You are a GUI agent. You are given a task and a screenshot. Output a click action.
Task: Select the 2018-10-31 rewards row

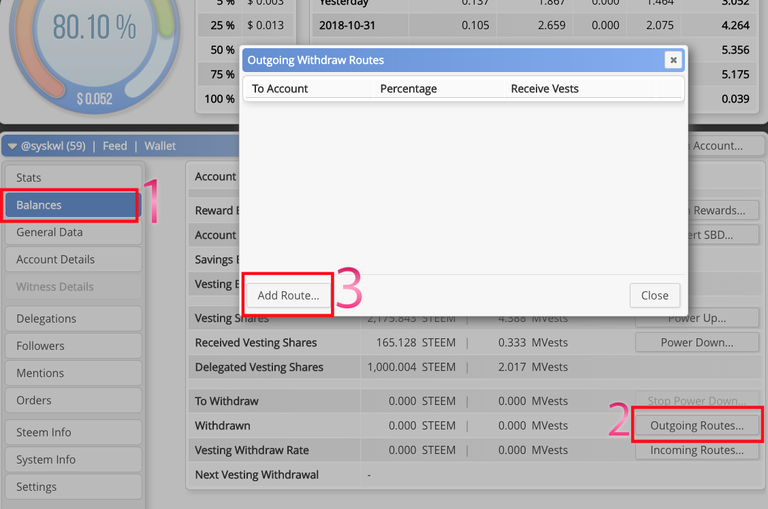point(535,25)
